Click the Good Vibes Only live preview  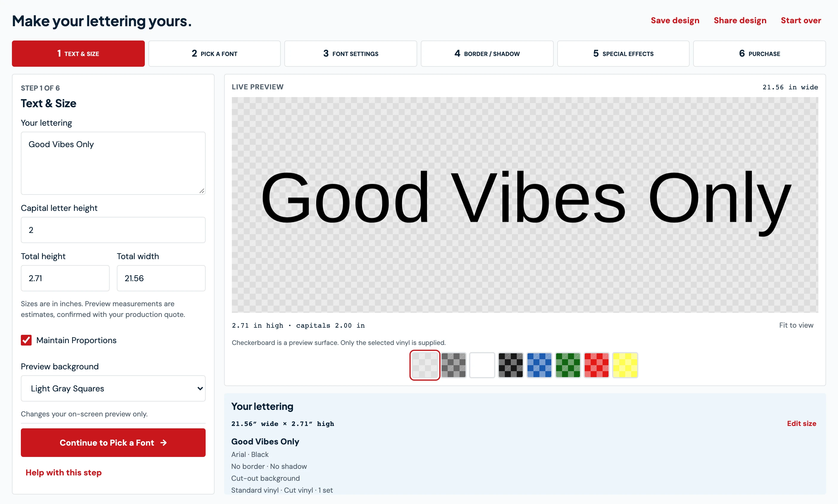[525, 205]
